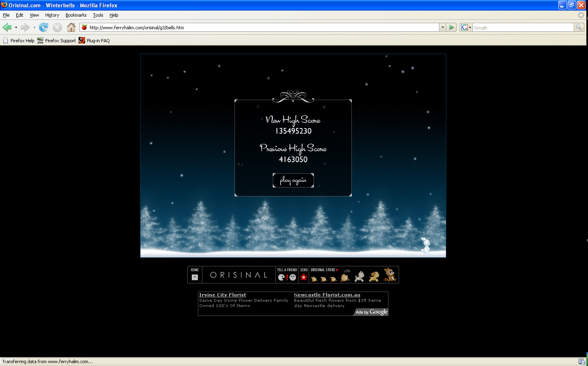
Task: Open the Edit menu
Action: click(x=20, y=15)
